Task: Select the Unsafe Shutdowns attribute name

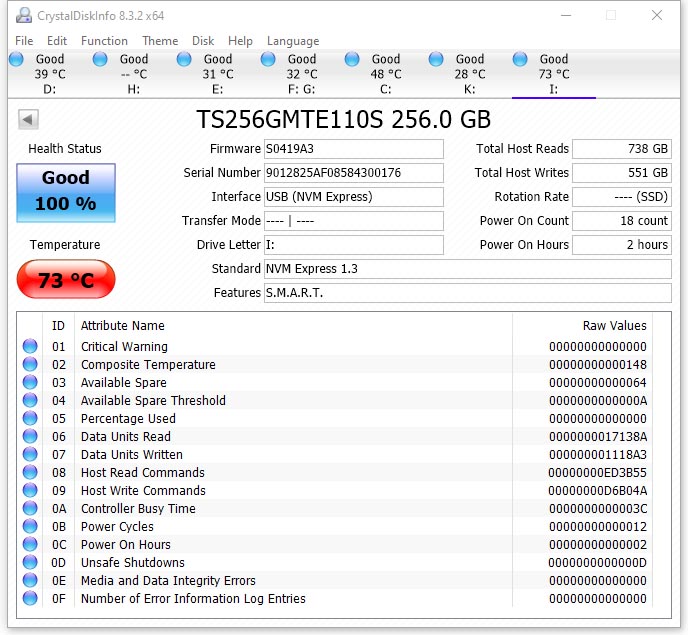Action: click(133, 563)
